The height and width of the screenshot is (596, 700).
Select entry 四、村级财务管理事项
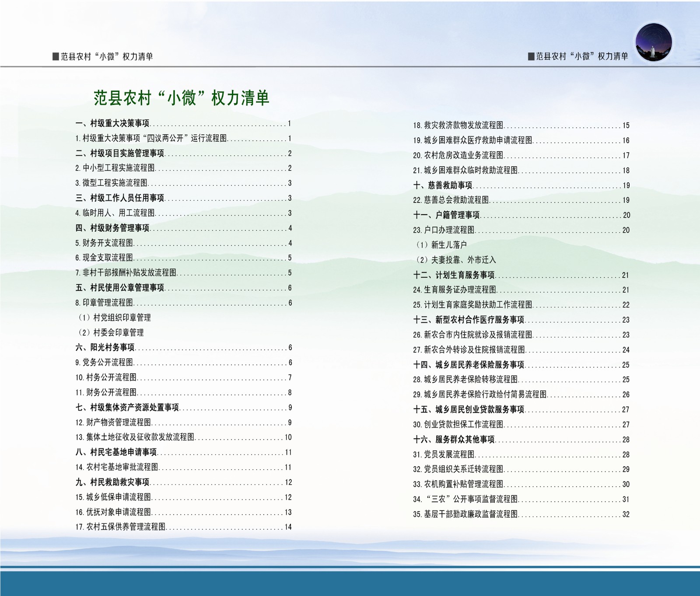tap(183, 228)
